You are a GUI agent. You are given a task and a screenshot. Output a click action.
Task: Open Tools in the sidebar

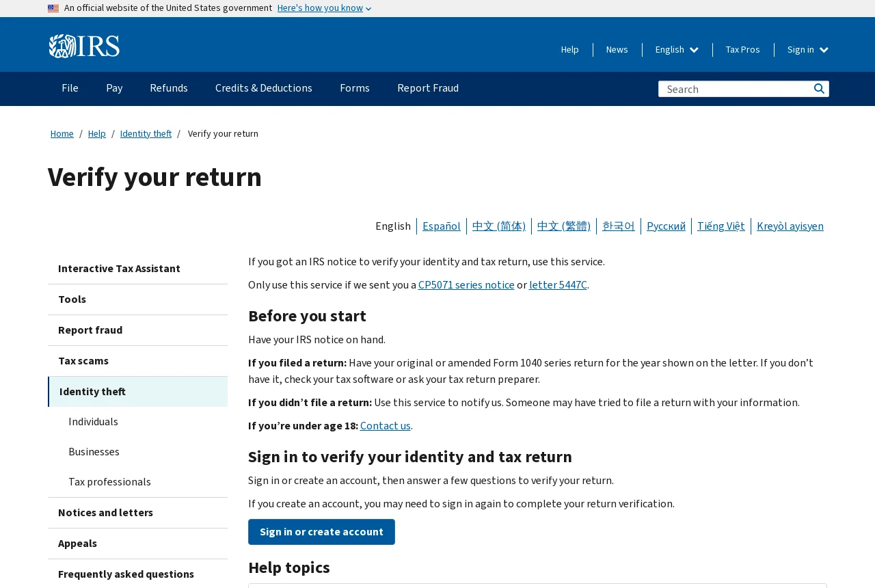tap(137, 299)
